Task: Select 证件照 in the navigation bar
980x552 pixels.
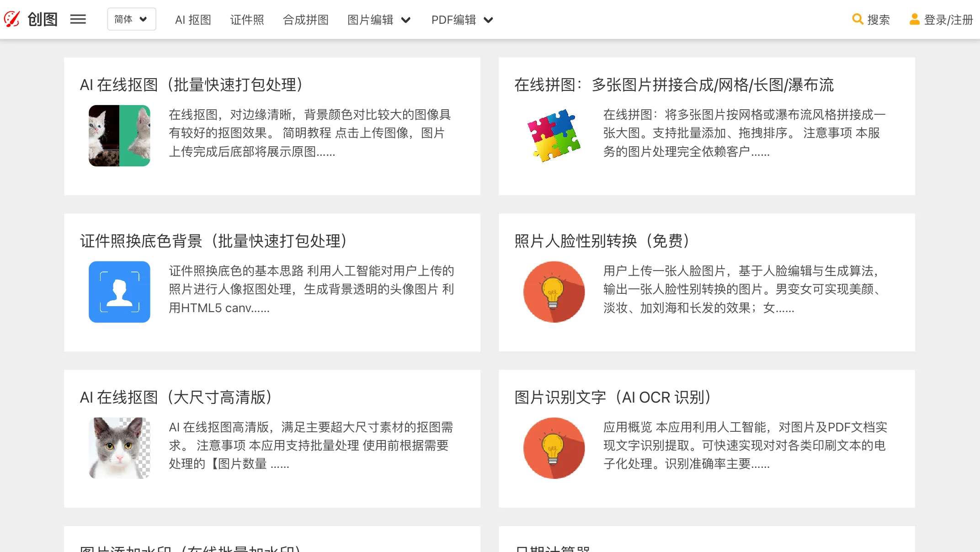Action: coord(247,20)
